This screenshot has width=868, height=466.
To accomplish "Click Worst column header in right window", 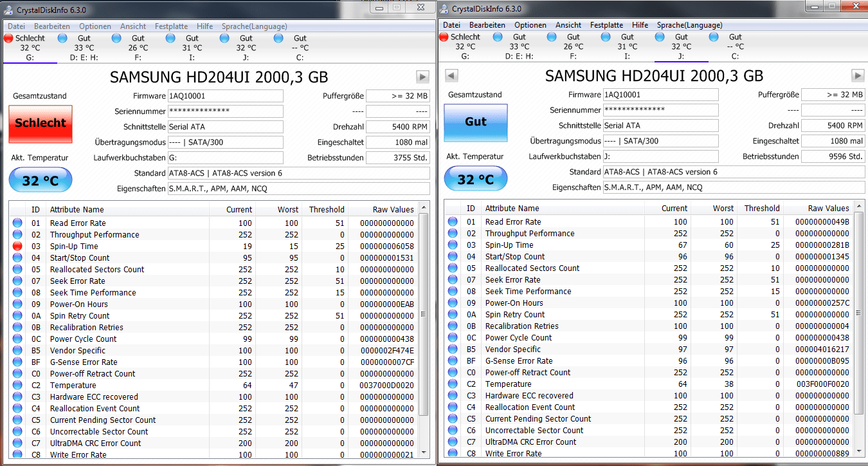I will tap(714, 208).
